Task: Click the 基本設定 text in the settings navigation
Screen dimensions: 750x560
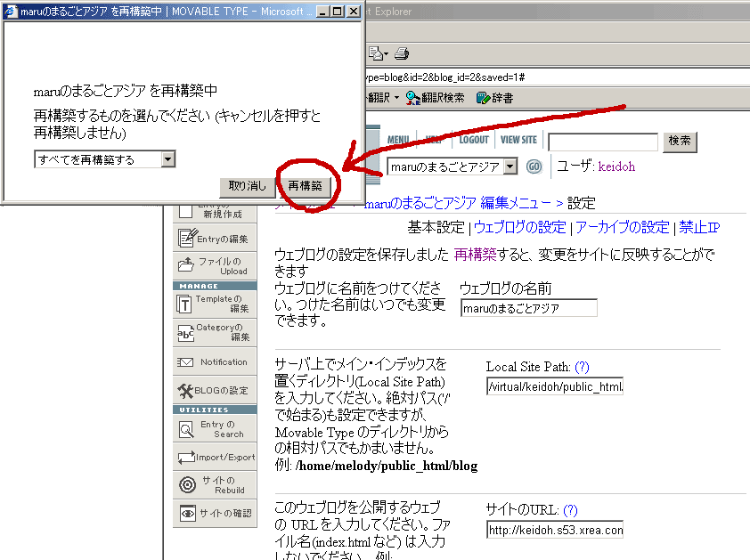Action: point(436,227)
